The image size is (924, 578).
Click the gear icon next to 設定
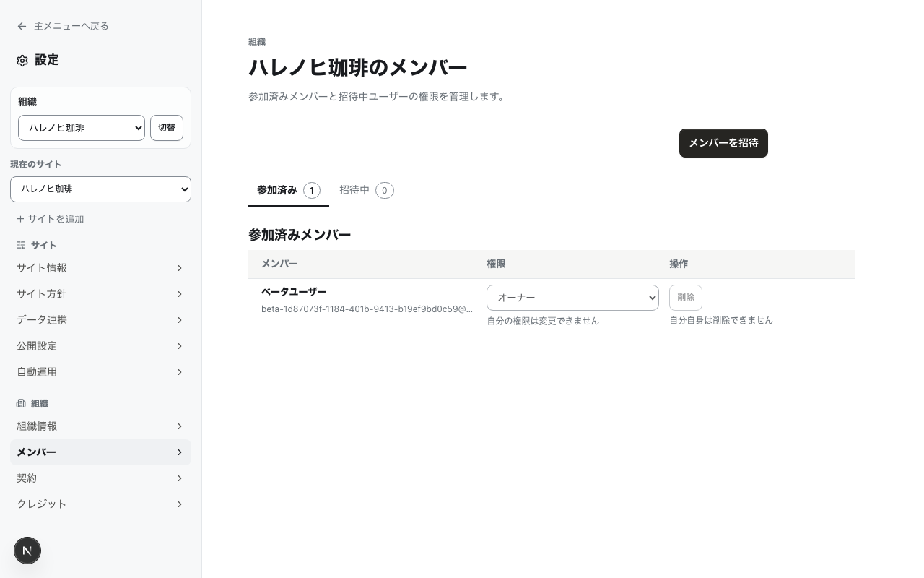click(22, 61)
